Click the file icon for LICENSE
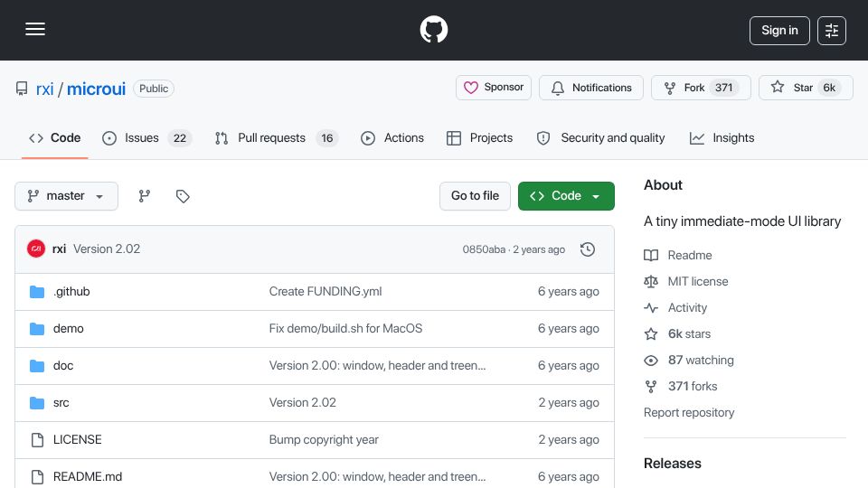Screen dimensions: 868x488 pos(37,440)
